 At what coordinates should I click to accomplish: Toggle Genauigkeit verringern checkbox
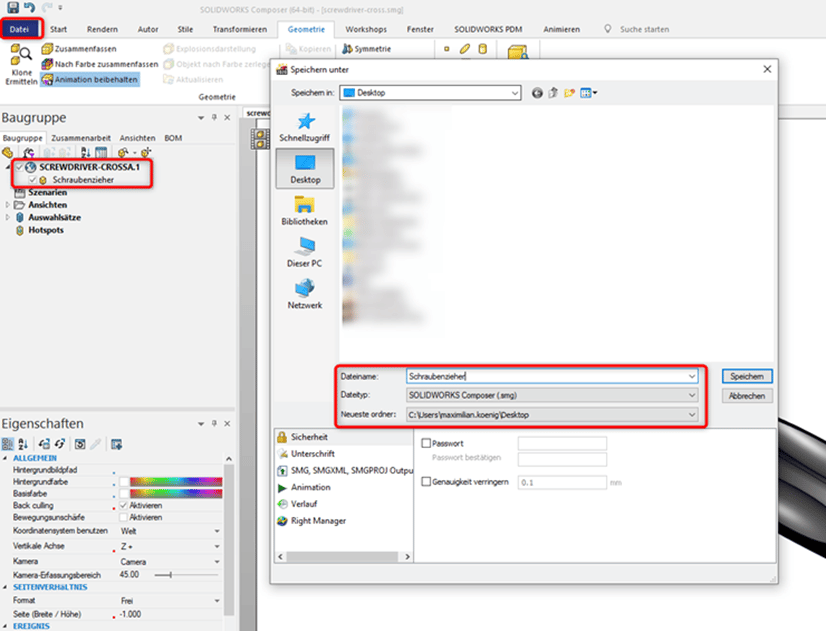[x=427, y=482]
